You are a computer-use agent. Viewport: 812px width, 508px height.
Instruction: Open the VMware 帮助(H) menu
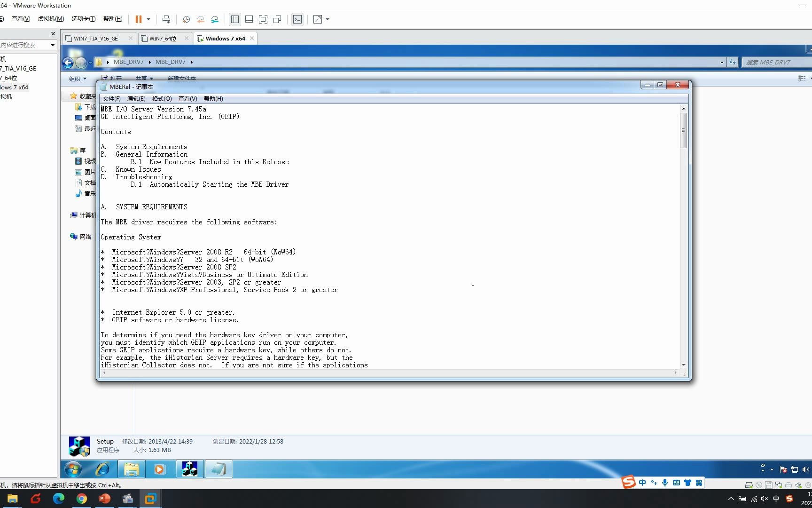coord(113,19)
